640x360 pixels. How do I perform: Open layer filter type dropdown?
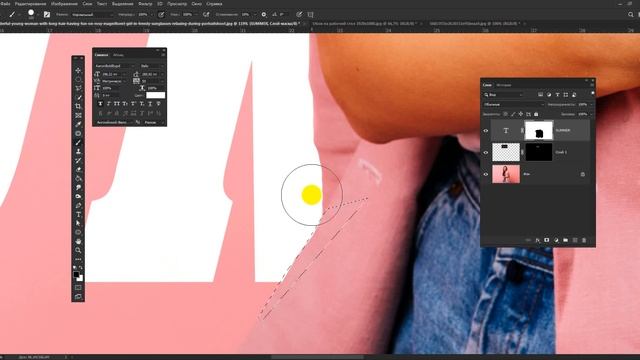503,95
